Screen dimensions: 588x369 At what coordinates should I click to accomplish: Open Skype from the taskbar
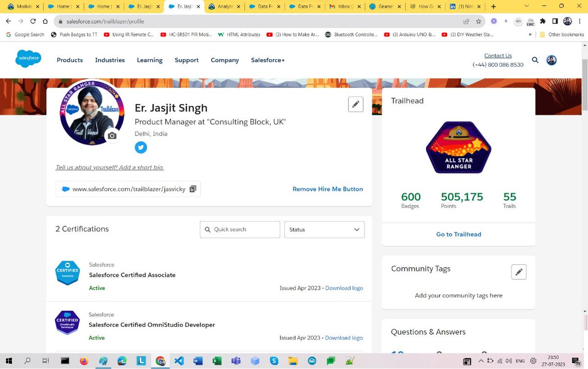pos(274,361)
